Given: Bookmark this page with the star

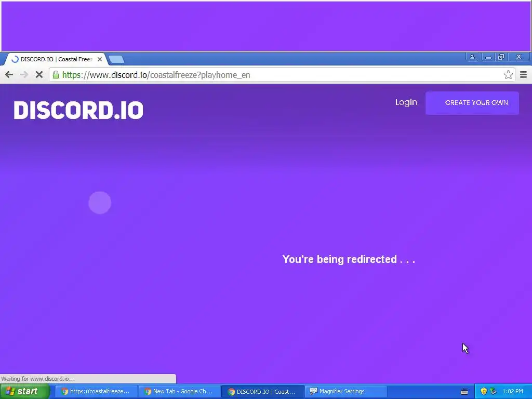Looking at the screenshot, I should point(508,75).
